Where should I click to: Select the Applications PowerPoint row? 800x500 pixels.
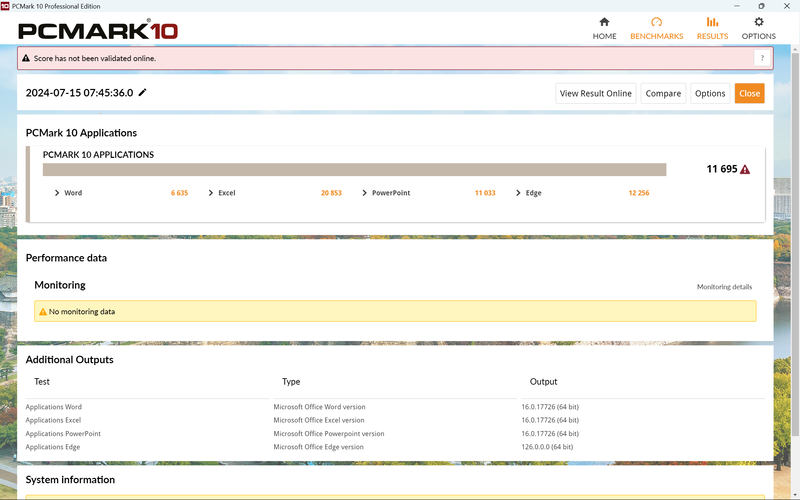click(395, 433)
